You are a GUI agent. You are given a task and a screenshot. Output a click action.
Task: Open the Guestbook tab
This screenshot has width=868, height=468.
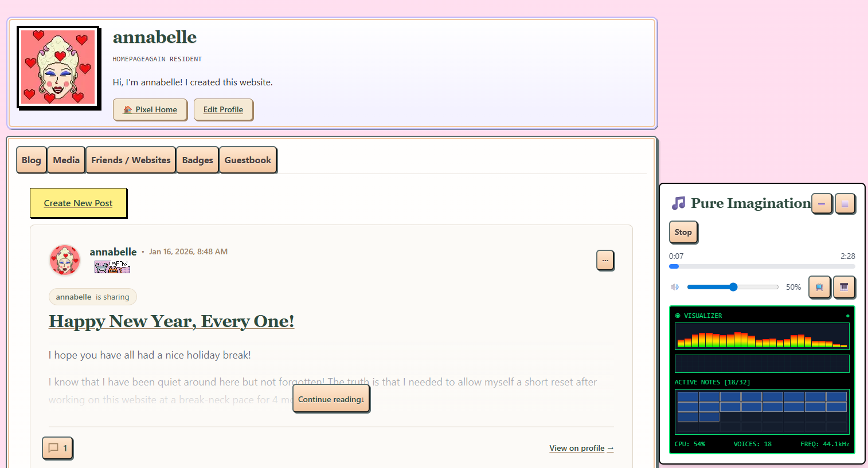tap(248, 160)
